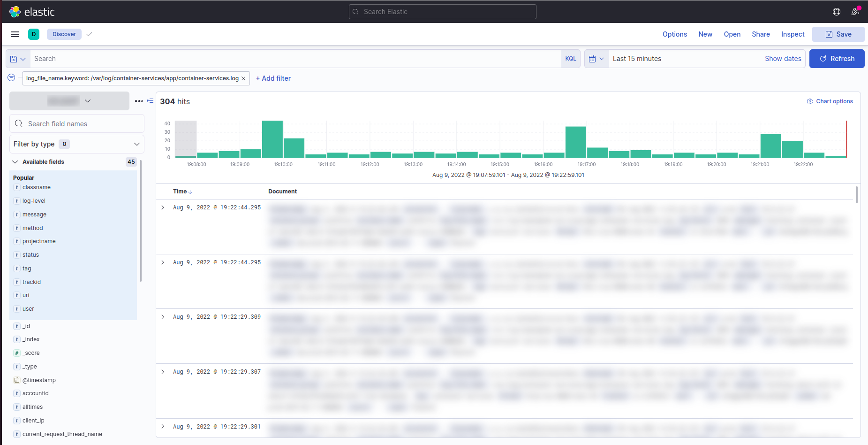Click the calendar quick-select date icon
868x445 pixels.
[x=596, y=59]
